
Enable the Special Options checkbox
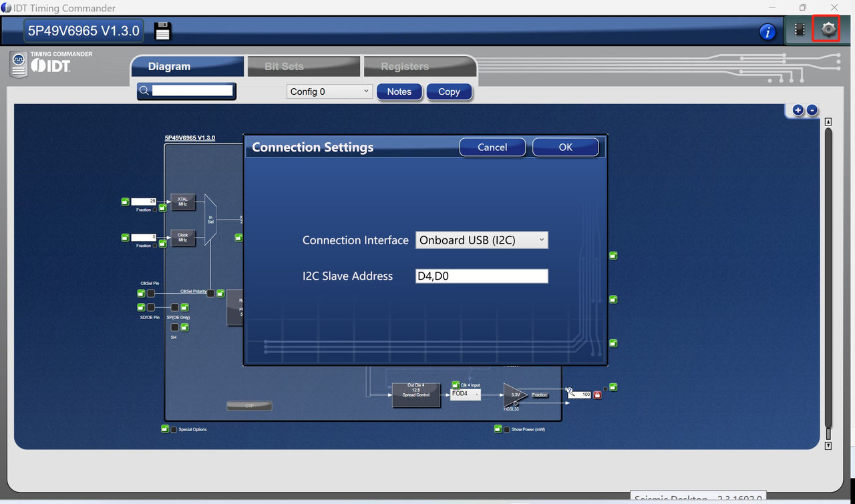174,429
